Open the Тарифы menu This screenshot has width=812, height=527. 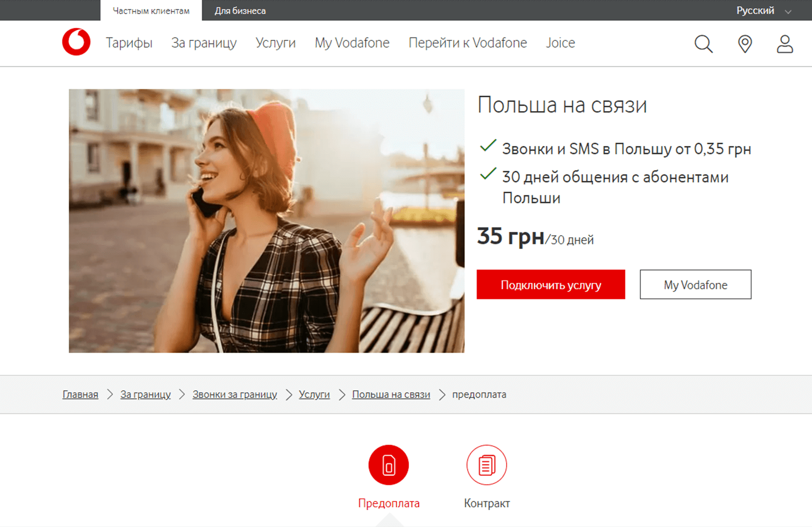tap(129, 43)
